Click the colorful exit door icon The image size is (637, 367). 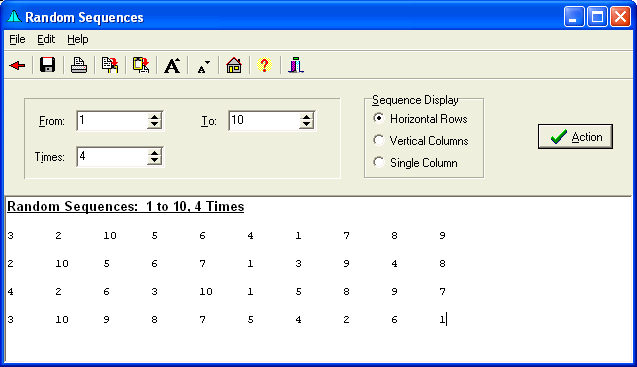point(296,65)
